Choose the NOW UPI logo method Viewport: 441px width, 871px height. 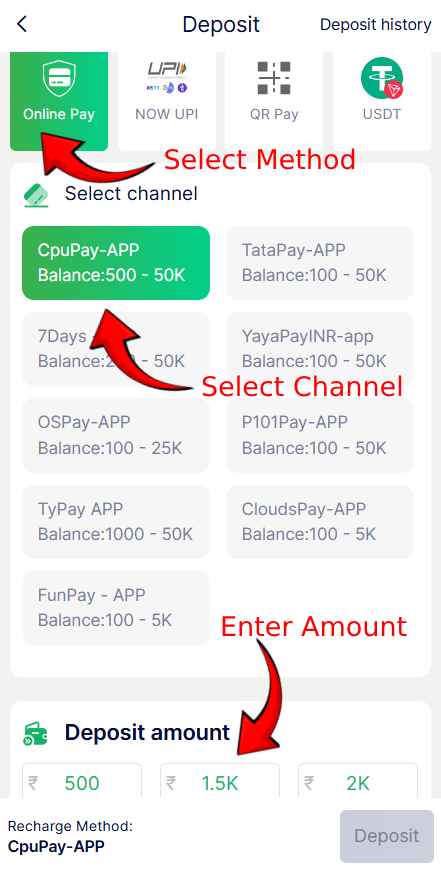167,77
